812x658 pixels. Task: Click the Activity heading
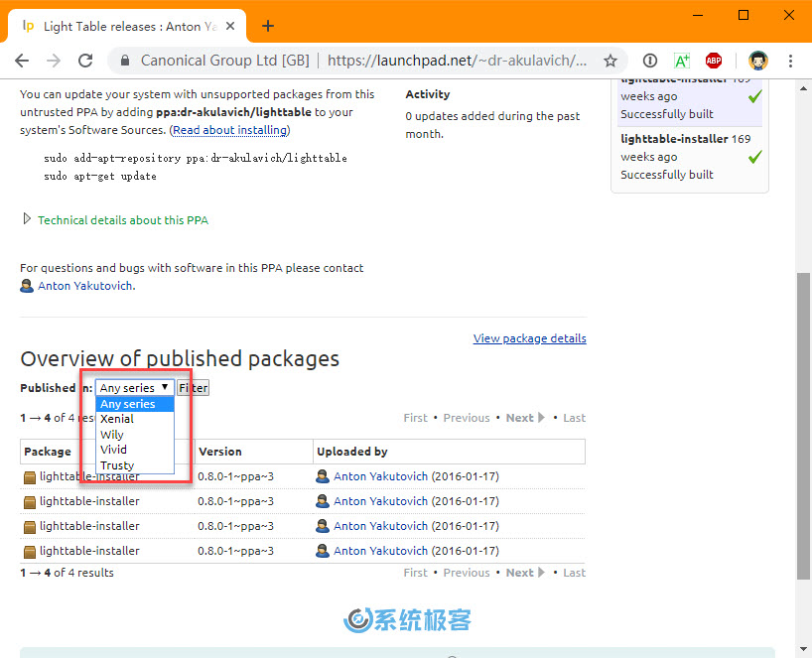[x=428, y=94]
